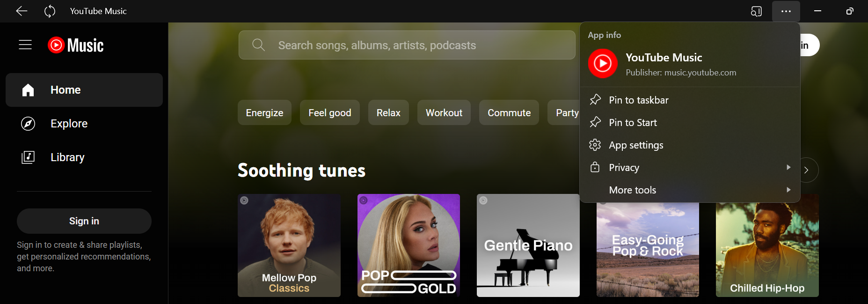Open Explore via the compass icon
This screenshot has width=868, height=304.
coord(28,123)
